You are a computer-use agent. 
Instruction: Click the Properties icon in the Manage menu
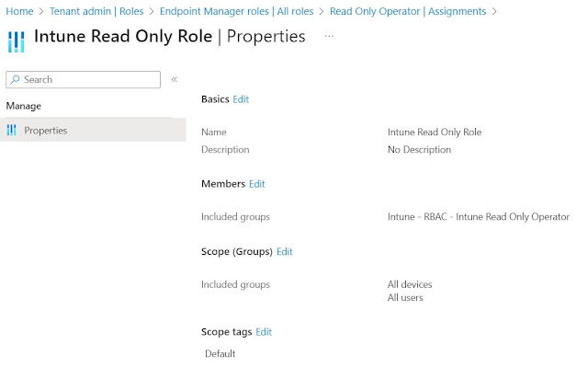click(12, 130)
